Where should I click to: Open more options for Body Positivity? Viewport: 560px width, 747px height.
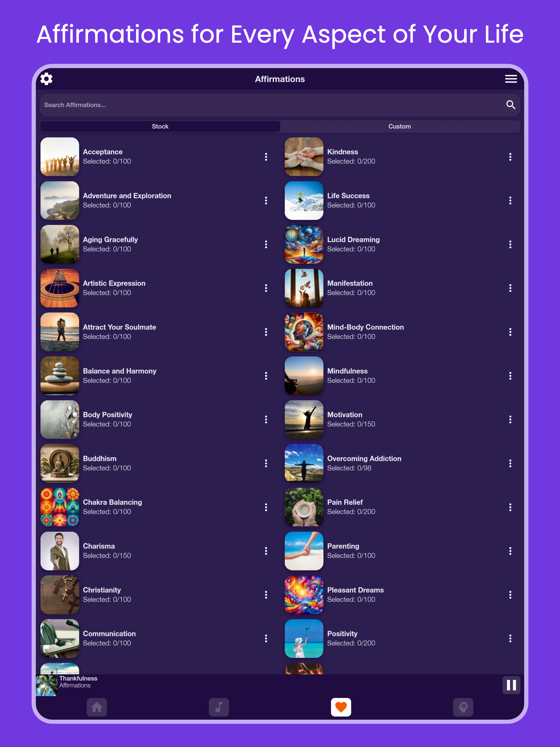(266, 419)
